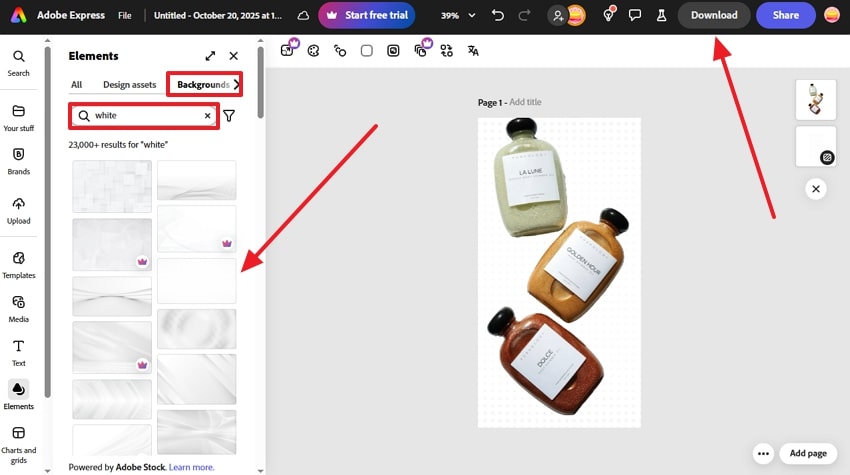This screenshot has height=475, width=850.
Task: Open the zoom level dropdown arrow
Action: coord(472,15)
